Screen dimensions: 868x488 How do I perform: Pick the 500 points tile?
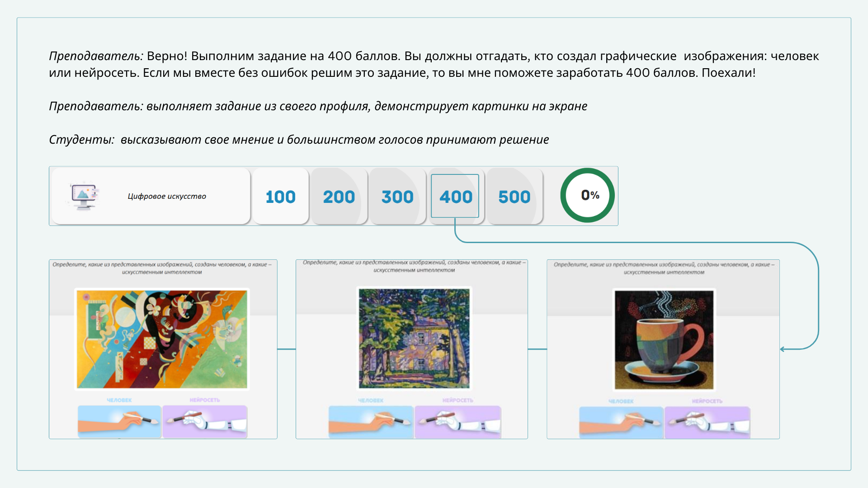[514, 197]
